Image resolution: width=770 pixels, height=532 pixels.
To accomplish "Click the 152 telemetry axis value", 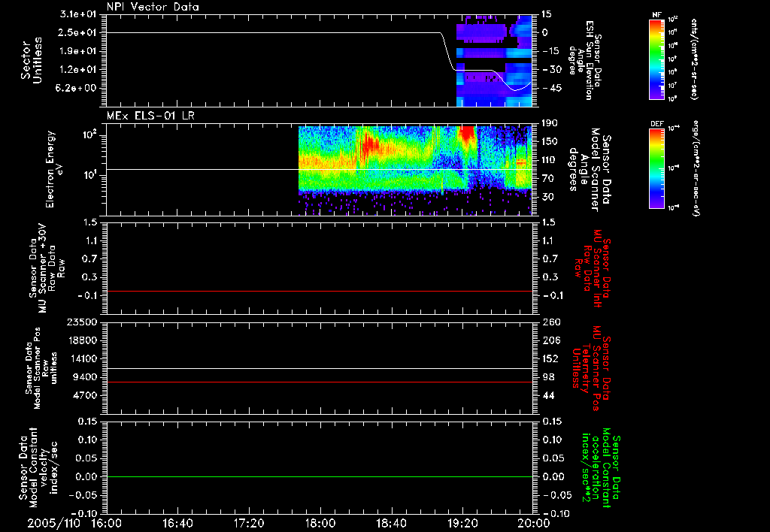I will click(x=550, y=358).
